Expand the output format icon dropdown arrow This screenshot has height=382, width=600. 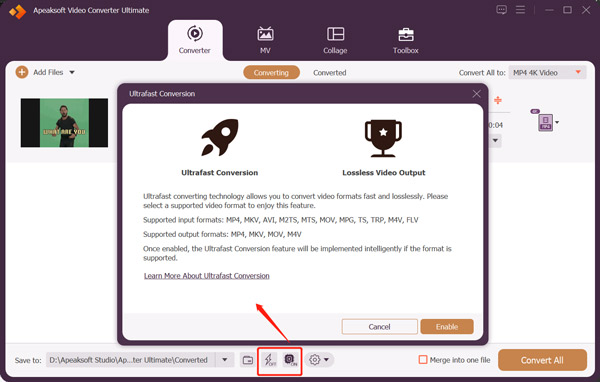[557, 122]
